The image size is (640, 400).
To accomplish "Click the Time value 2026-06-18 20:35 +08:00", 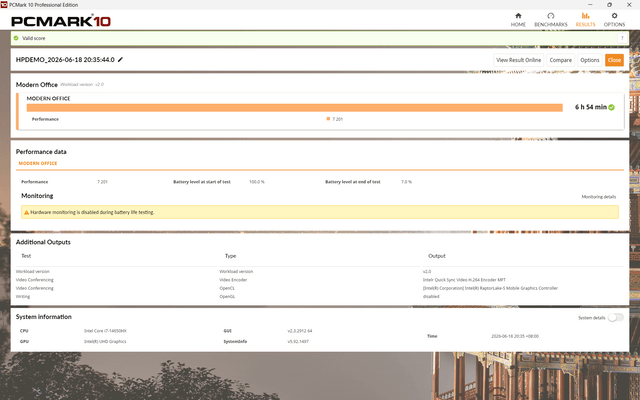I will coord(515,336).
